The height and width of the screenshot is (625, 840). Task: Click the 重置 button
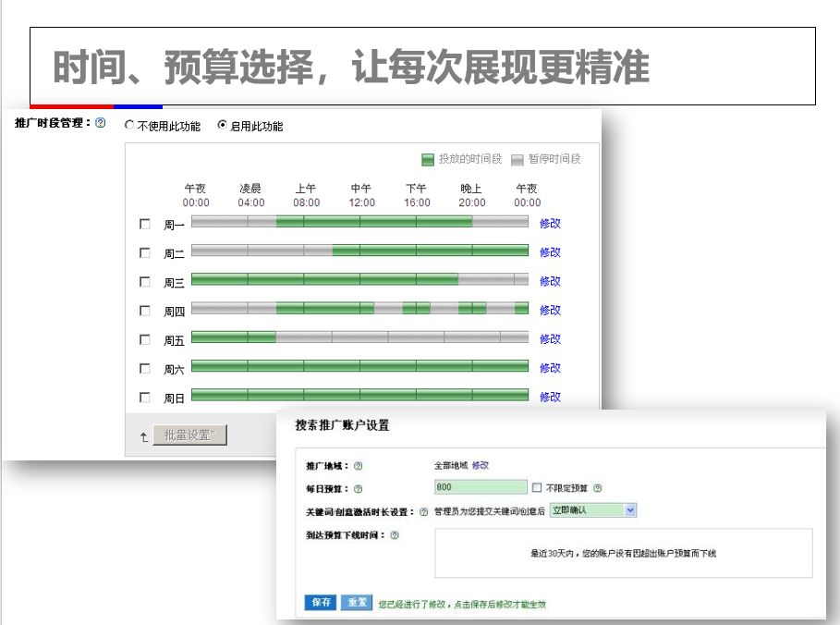click(357, 603)
